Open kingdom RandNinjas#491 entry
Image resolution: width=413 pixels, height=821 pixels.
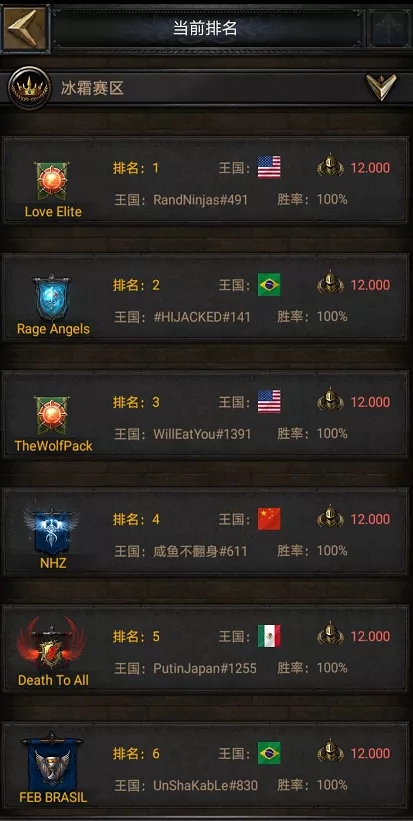point(200,199)
